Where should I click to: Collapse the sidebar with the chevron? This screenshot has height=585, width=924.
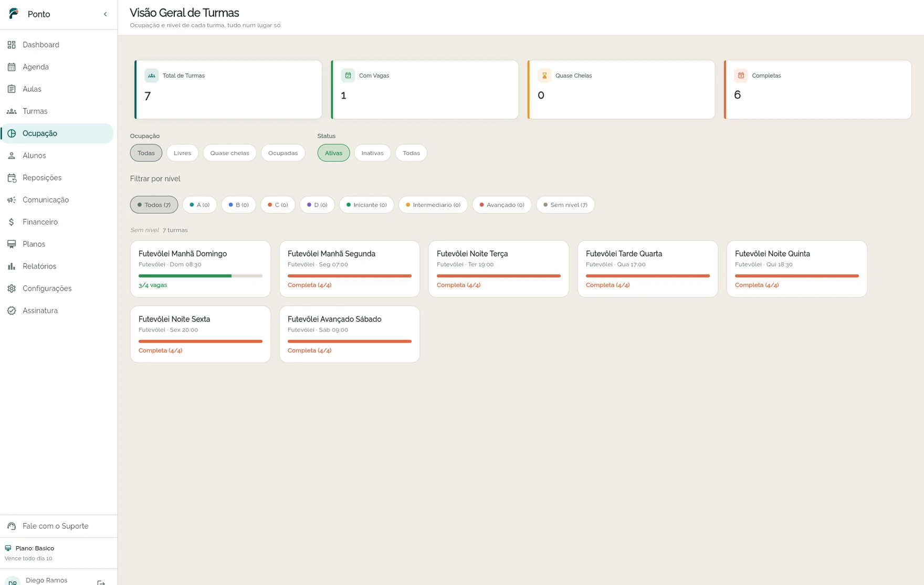105,14
